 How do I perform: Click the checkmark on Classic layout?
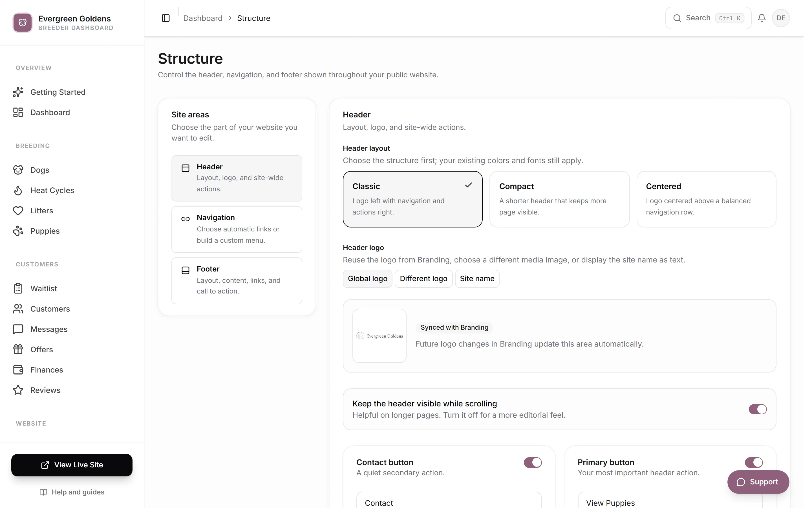click(x=468, y=185)
